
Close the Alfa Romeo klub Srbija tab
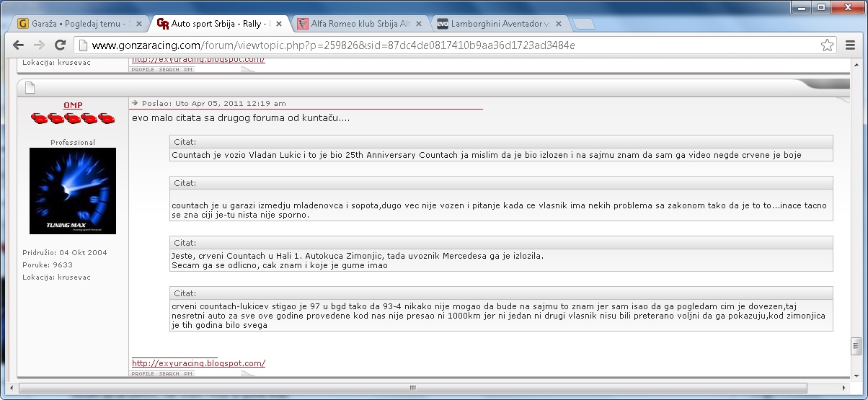pyautogui.click(x=420, y=24)
